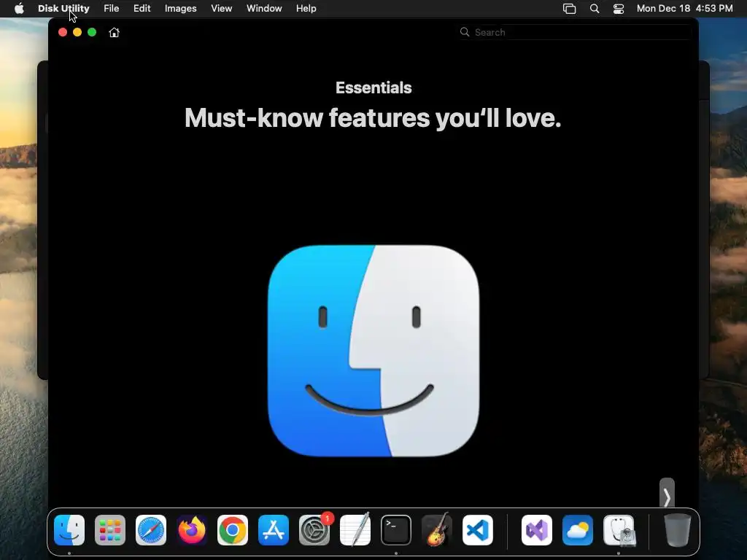Open the Apple menu

pyautogui.click(x=19, y=9)
